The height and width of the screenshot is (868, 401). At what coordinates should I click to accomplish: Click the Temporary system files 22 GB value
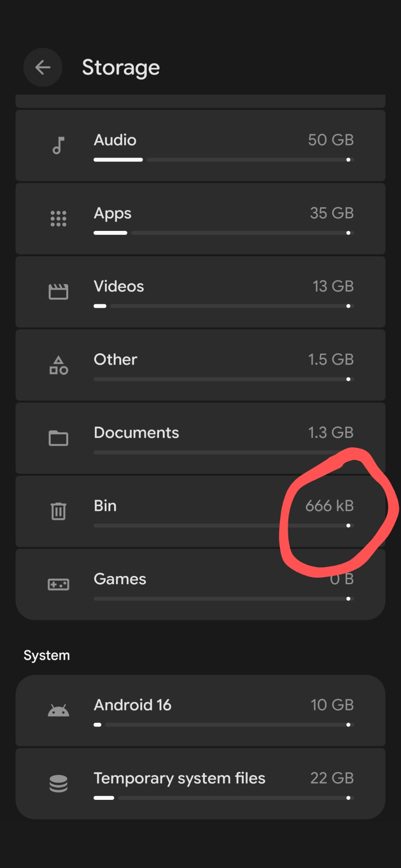pos(331,778)
